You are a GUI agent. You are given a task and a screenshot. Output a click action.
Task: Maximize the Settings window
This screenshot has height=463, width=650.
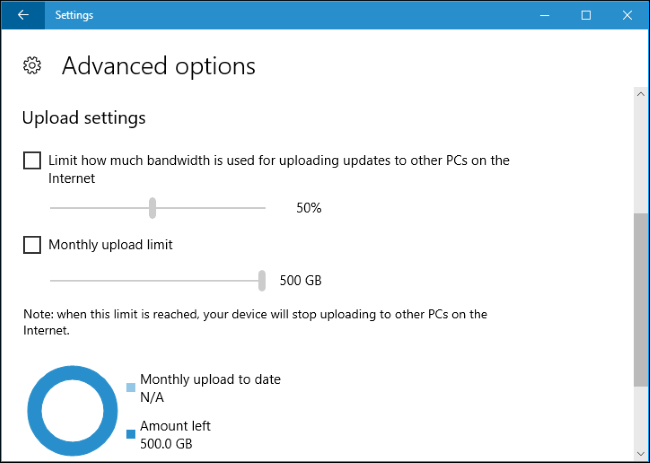coord(586,15)
